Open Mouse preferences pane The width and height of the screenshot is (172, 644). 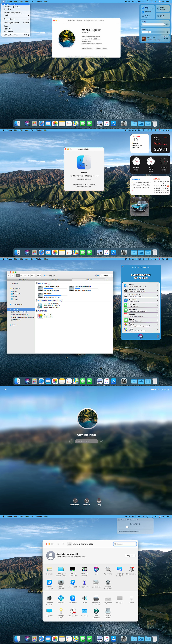click(x=131, y=600)
